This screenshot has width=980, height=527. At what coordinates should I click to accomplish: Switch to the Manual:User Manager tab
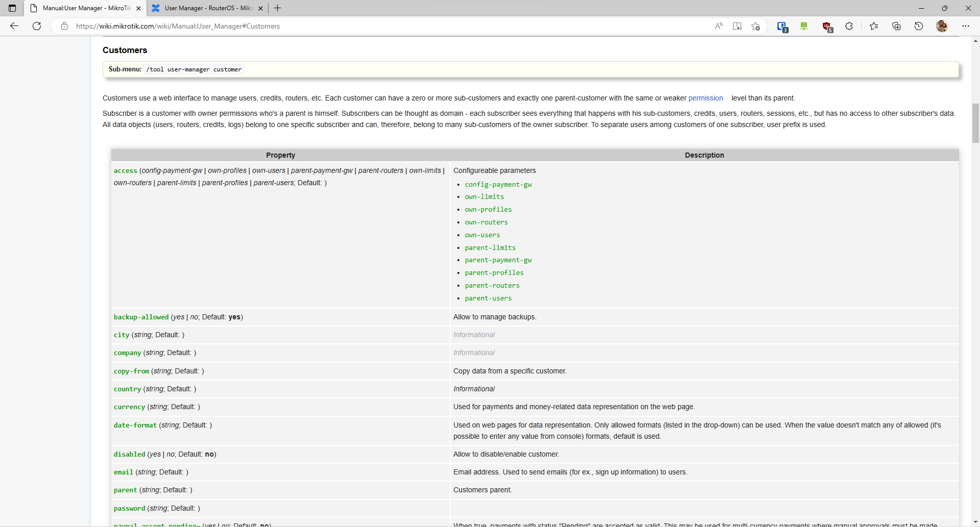(x=84, y=8)
